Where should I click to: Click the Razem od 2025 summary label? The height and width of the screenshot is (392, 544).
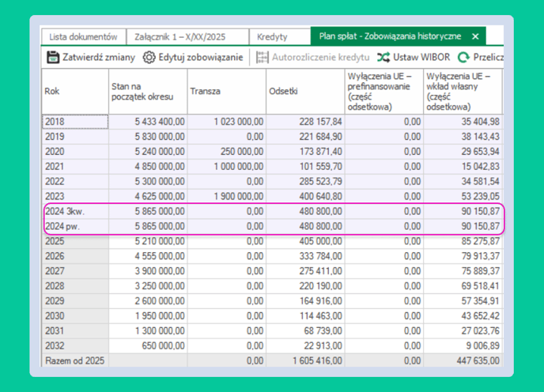click(75, 360)
